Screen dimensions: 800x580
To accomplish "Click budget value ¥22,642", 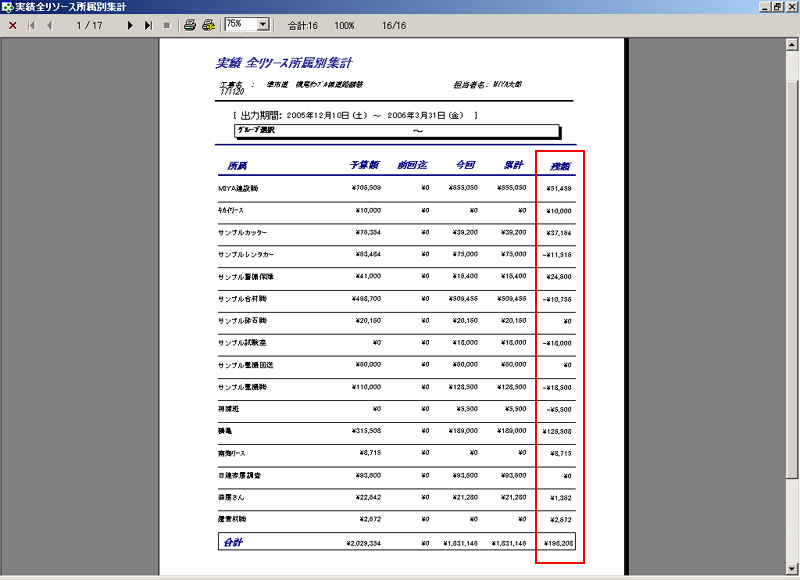I will [368, 497].
